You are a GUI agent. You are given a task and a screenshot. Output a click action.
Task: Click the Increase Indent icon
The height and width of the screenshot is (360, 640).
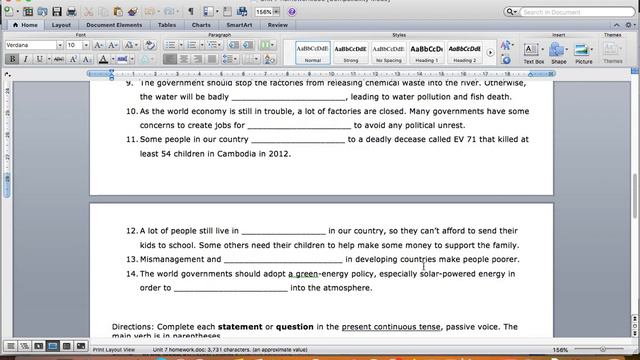pos(248,45)
